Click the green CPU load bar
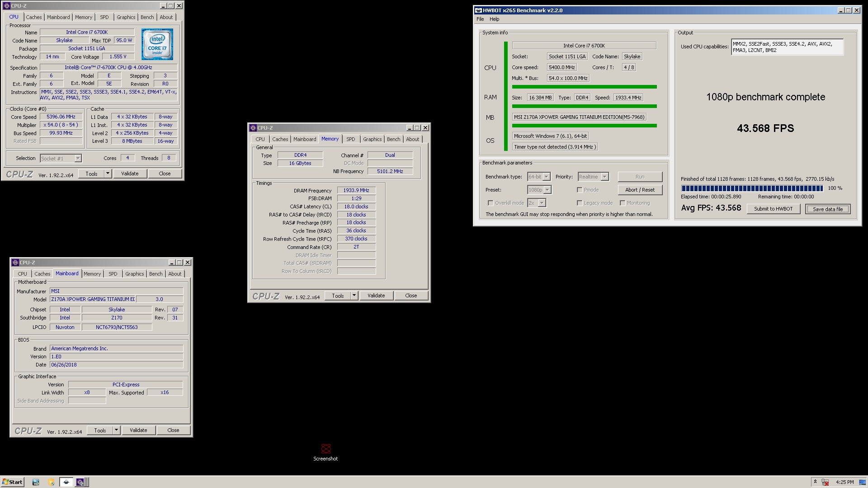The image size is (868, 488). point(584,87)
